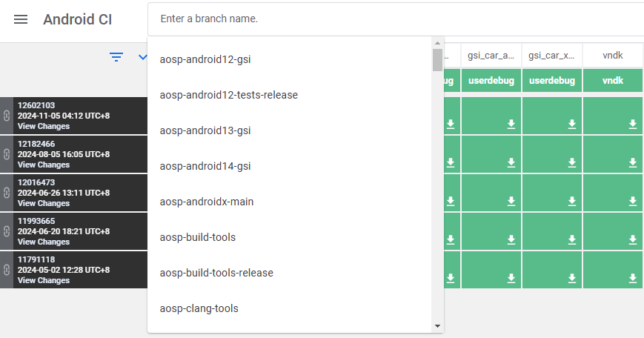Copy link icon for build 12602103
Viewport: 644px width, 338px height.
pos(6,116)
